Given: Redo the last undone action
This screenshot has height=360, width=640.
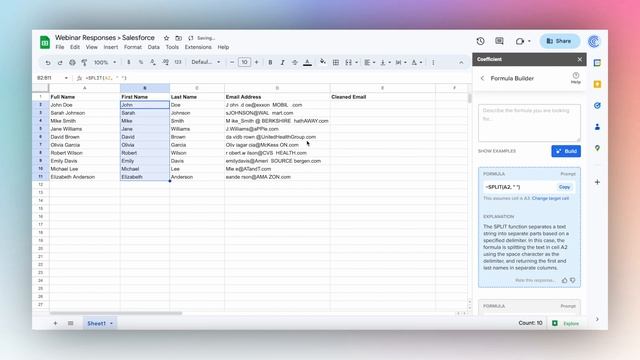Looking at the screenshot, I should click(60, 62).
